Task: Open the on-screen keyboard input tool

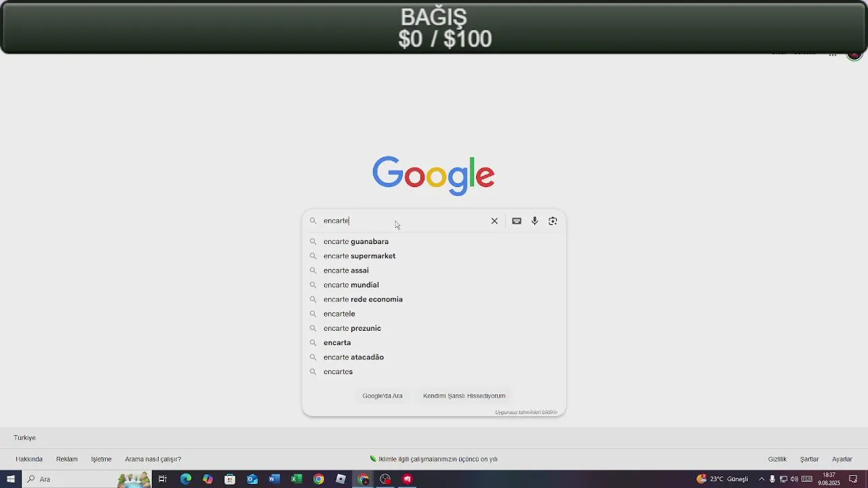Action: tap(517, 221)
